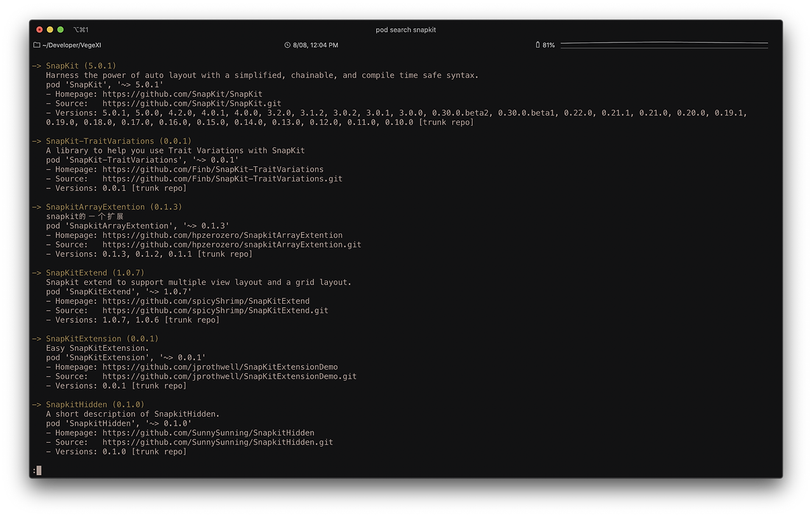Viewport: 812px width, 517px height.
Task: Click the SnapKitExtension 'Versions: 0.0.1' line
Action: tap(116, 386)
